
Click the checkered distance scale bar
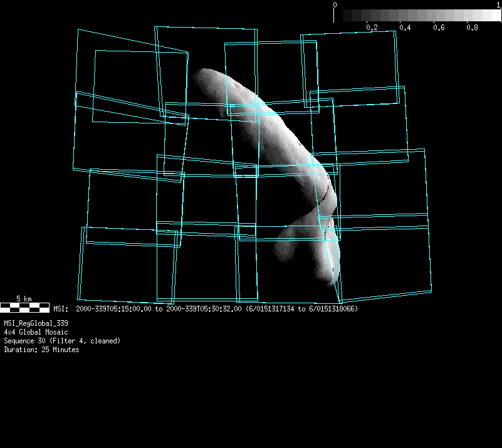[x=24, y=307]
